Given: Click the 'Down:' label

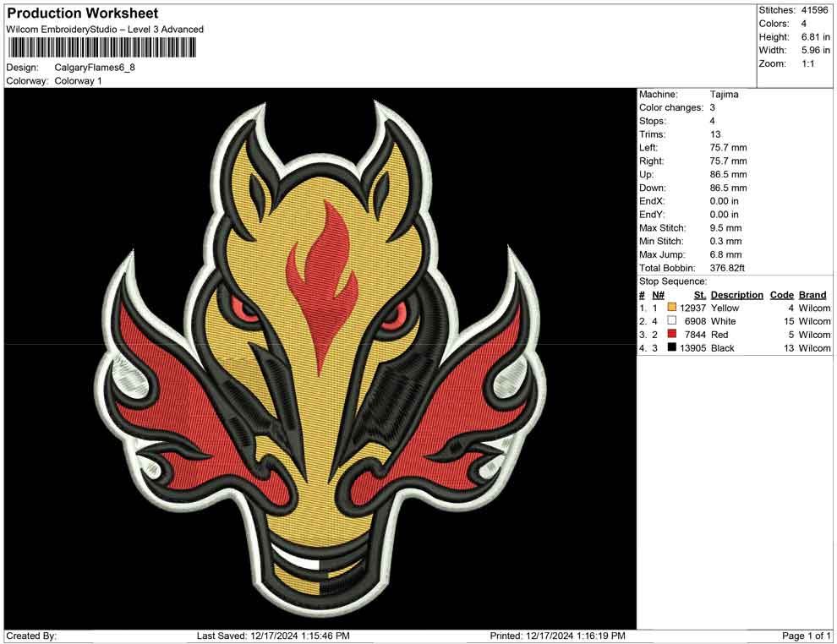Looking at the screenshot, I should [x=653, y=188].
